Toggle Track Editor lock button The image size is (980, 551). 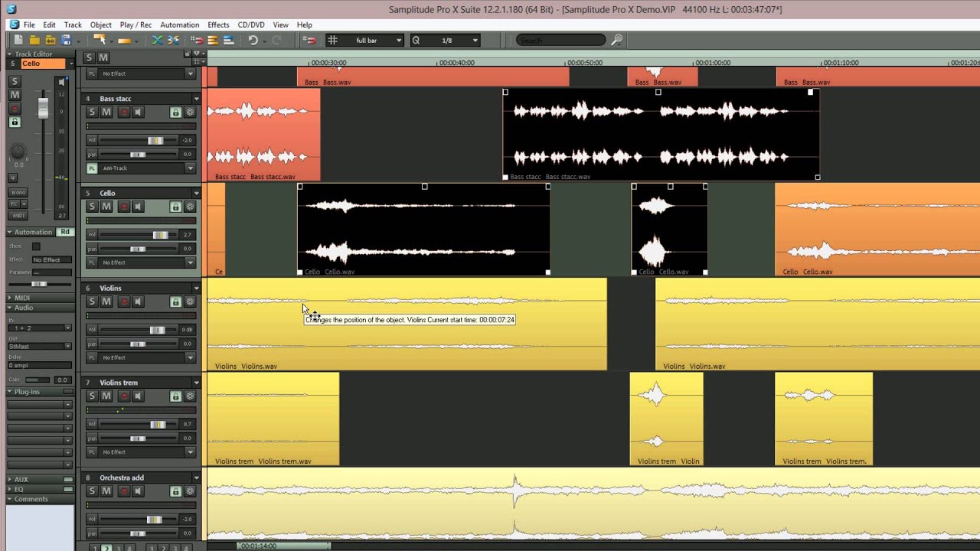pos(14,122)
